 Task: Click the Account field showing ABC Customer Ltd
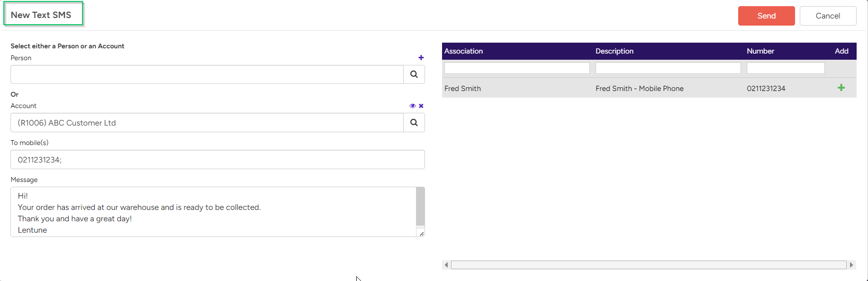[x=207, y=123]
